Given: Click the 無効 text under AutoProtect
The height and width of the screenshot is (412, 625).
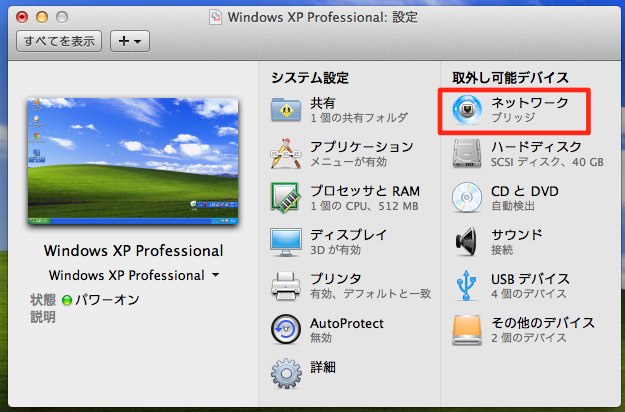Looking at the screenshot, I should [x=321, y=337].
